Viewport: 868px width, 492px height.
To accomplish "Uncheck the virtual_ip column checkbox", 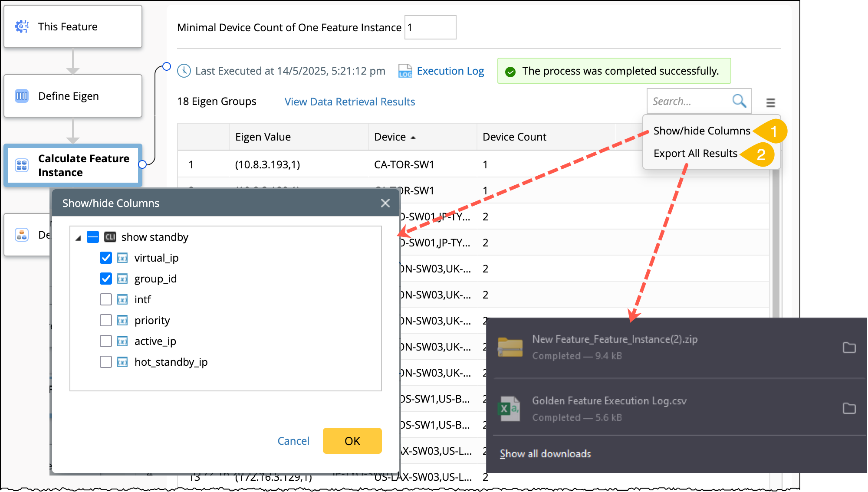I will 106,258.
